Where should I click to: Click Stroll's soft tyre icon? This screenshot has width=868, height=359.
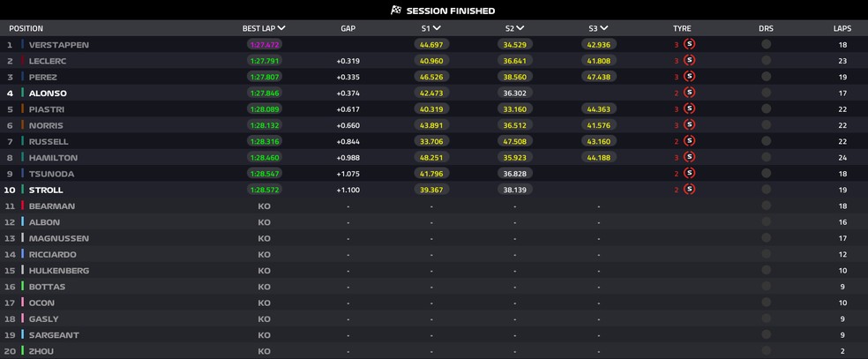pyautogui.click(x=689, y=189)
